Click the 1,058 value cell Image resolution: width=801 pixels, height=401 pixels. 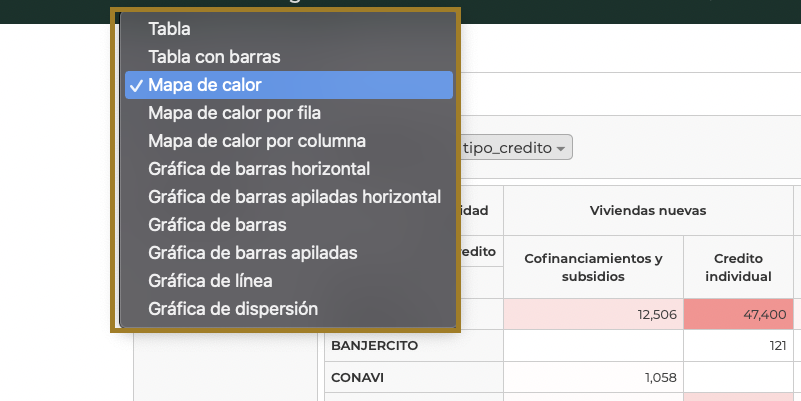(x=593, y=378)
